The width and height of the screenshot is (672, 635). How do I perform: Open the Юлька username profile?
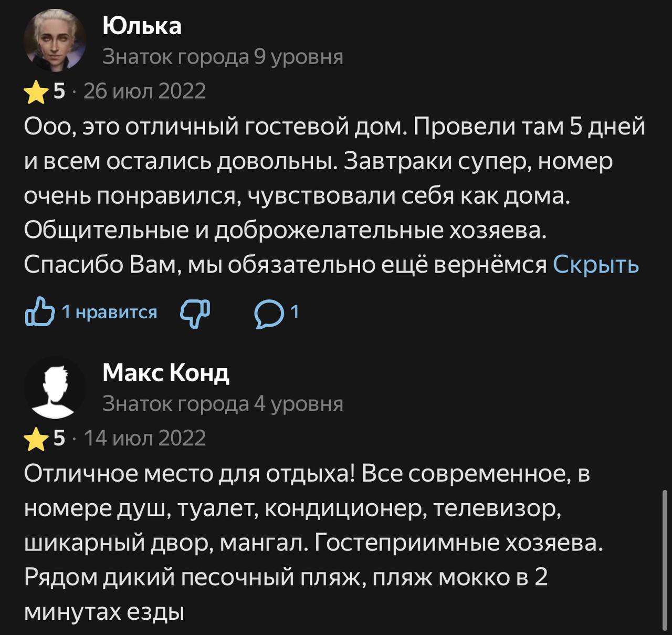142,26
